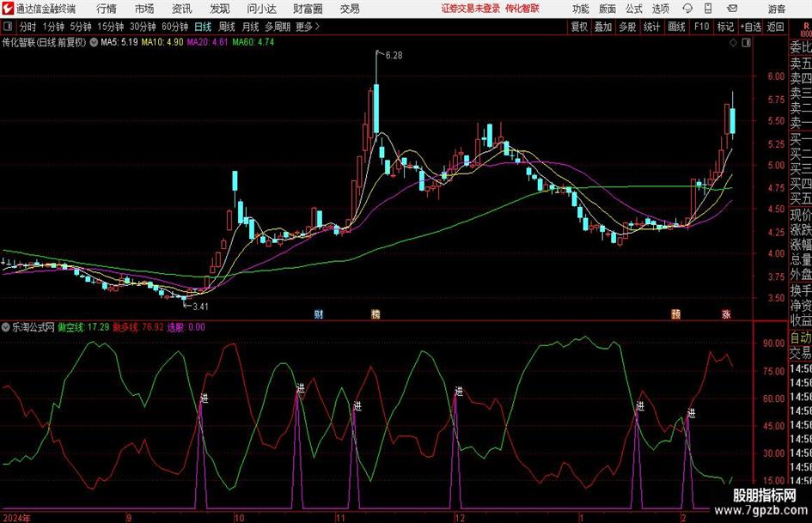Click the 做多线: 76.92 indicator value
This screenshot has height=523, width=812.
[x=138, y=327]
